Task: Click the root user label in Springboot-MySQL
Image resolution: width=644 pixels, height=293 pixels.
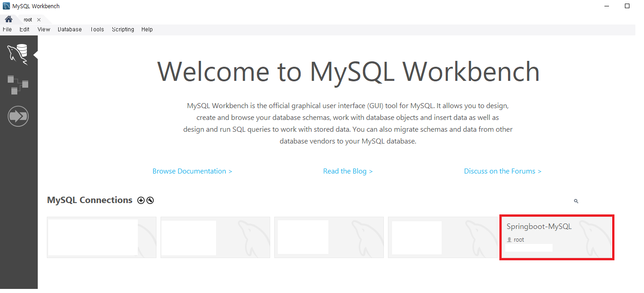Action: click(x=519, y=240)
